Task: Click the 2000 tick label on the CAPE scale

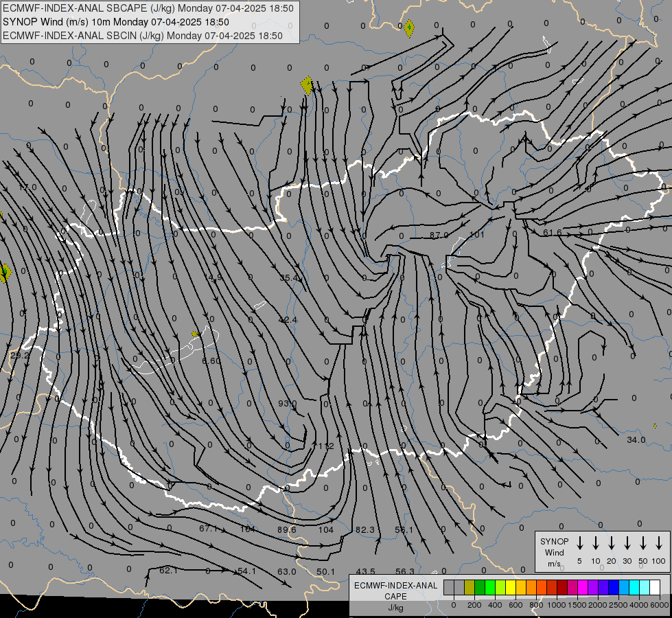Action: point(598,605)
